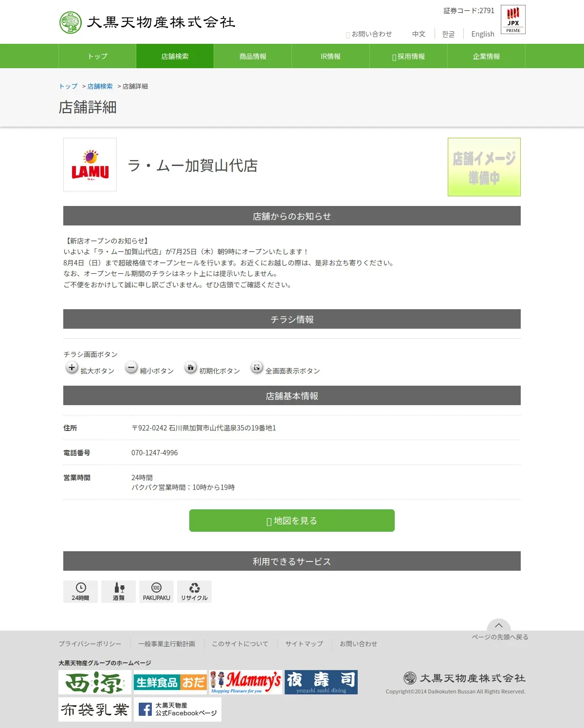Screen dimensions: 584x728
Task: Click the 店舗からのお知らせ section header
Action: pos(292,216)
